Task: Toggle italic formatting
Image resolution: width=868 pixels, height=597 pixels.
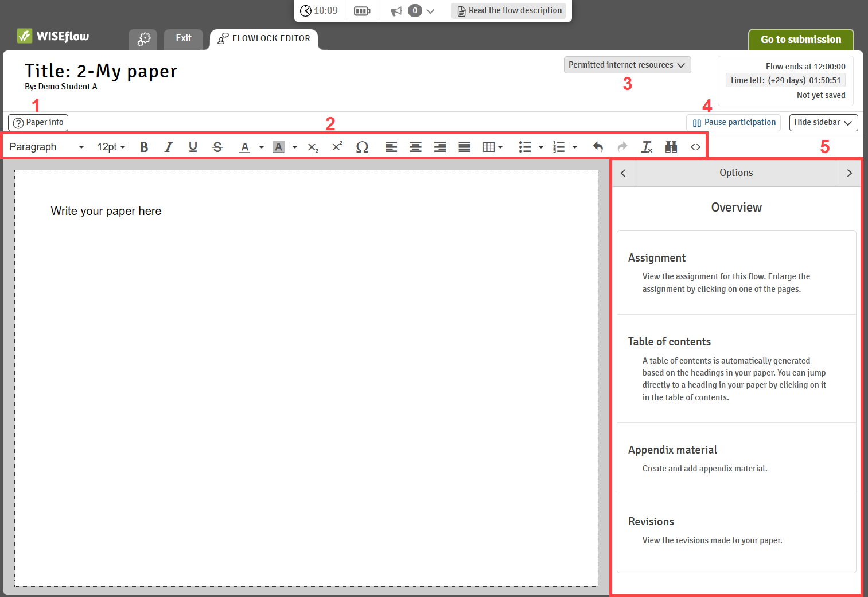Action: pyautogui.click(x=168, y=147)
